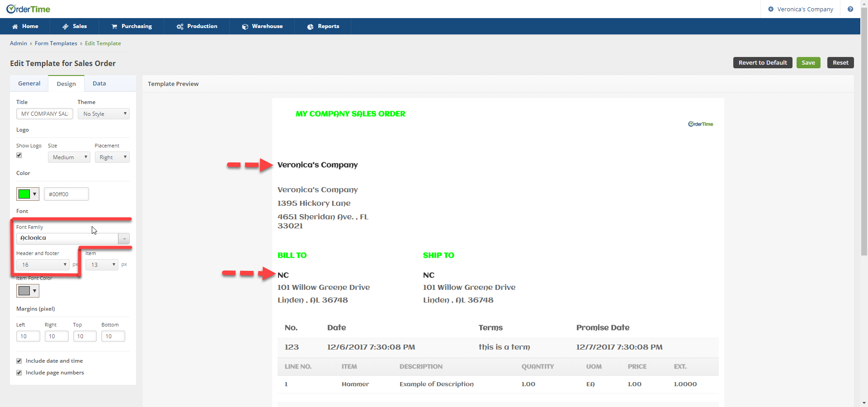Click the Top margin field
This screenshot has height=407, width=868.
85,336
